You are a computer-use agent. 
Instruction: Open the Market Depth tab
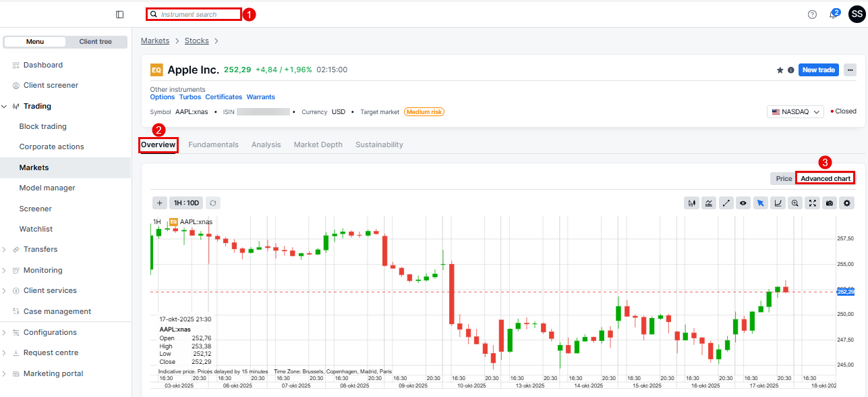[318, 144]
